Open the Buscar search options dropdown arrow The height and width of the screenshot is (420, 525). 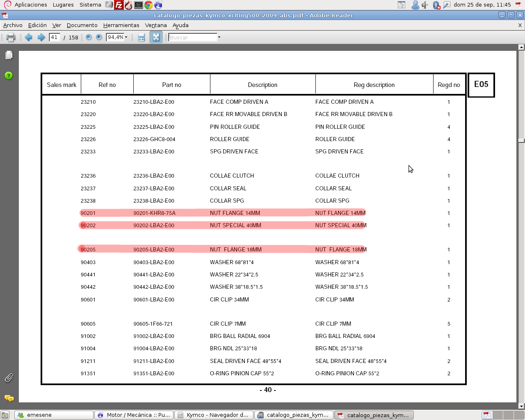[219, 37]
